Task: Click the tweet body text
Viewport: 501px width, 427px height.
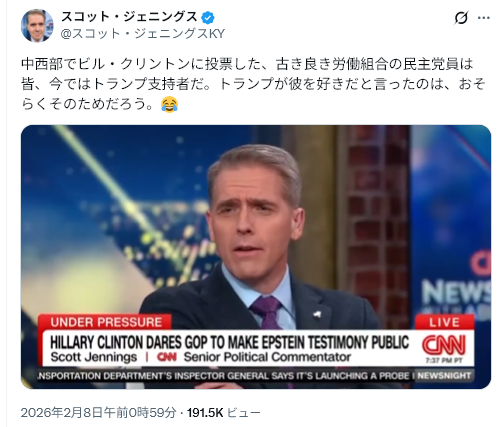Action: (253, 84)
